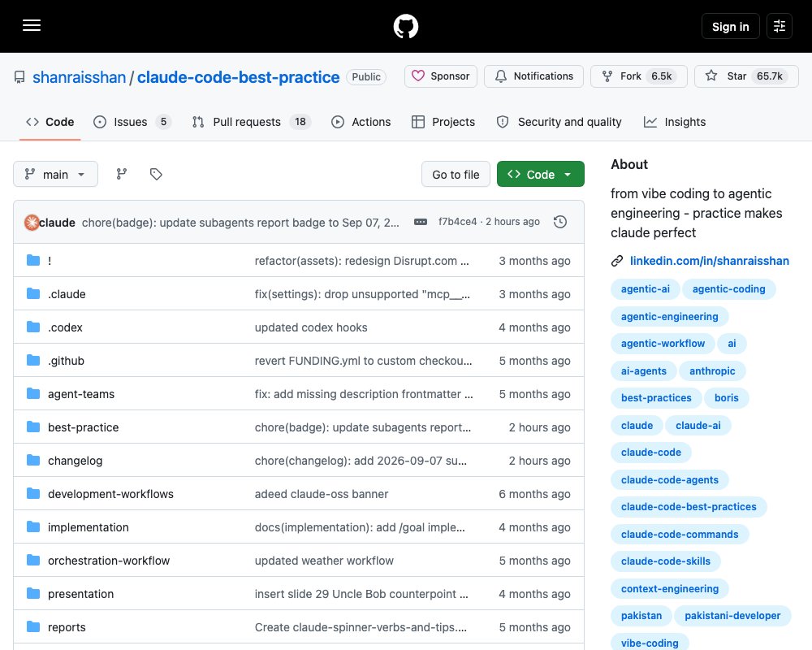This screenshot has height=650, width=812.
Task: Open shanraisshan owner profile link
Action: [x=80, y=77]
